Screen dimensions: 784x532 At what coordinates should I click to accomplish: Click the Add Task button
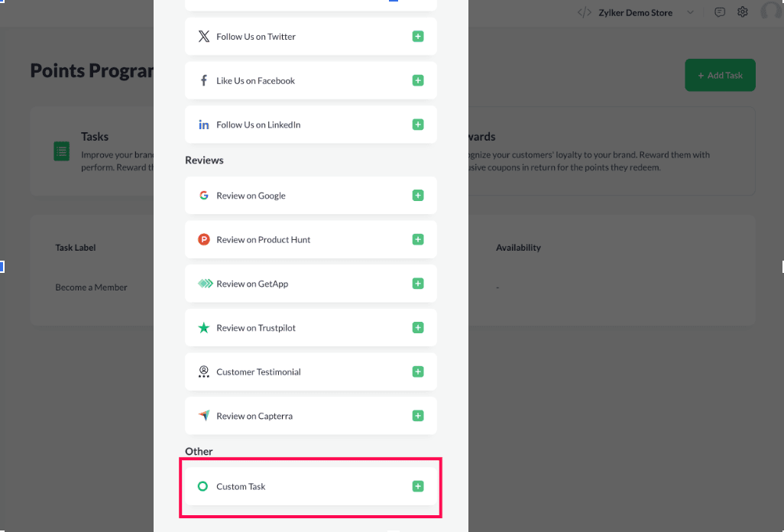[x=720, y=75]
